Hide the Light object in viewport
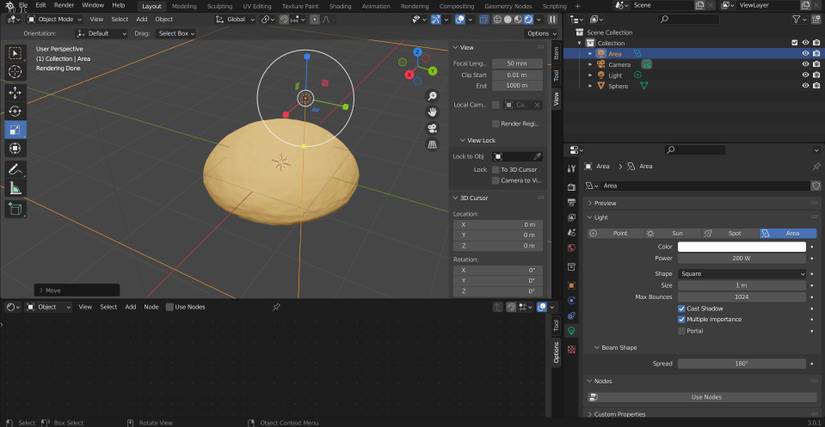 coord(805,75)
